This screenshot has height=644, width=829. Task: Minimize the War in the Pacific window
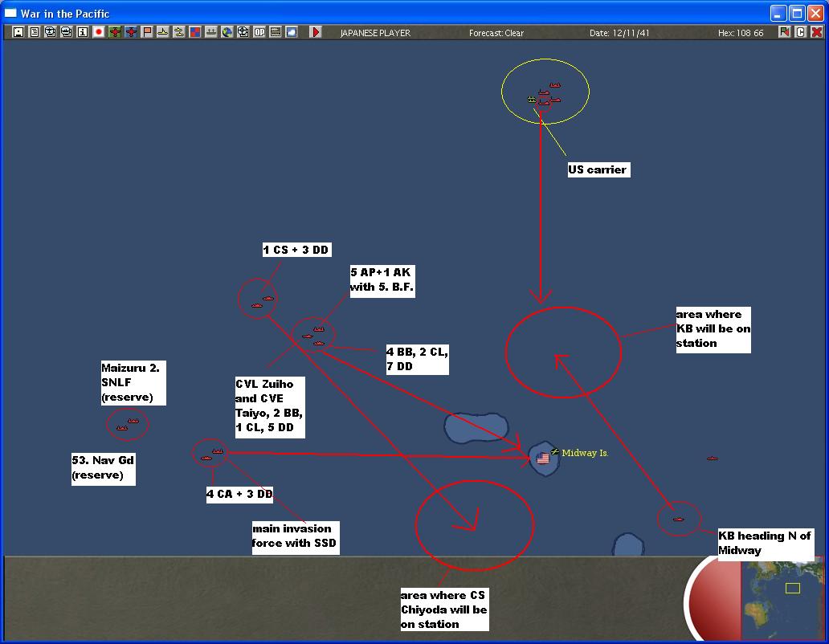pyautogui.click(x=778, y=13)
